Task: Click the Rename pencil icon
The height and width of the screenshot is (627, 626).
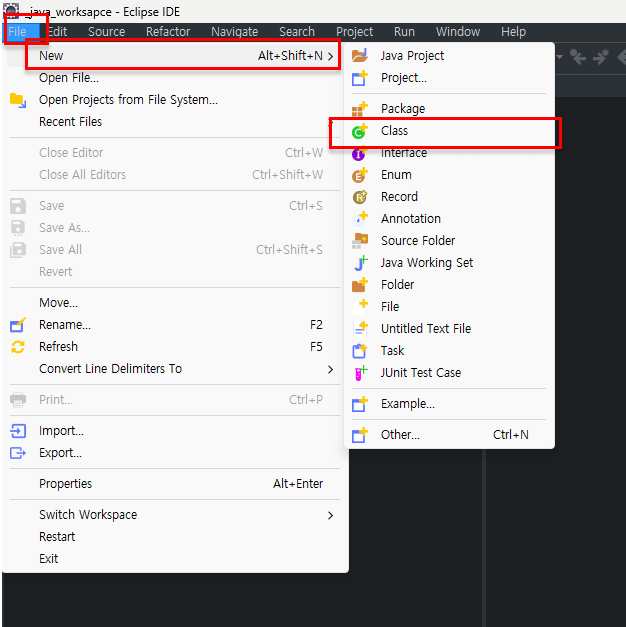Action: (x=18, y=325)
